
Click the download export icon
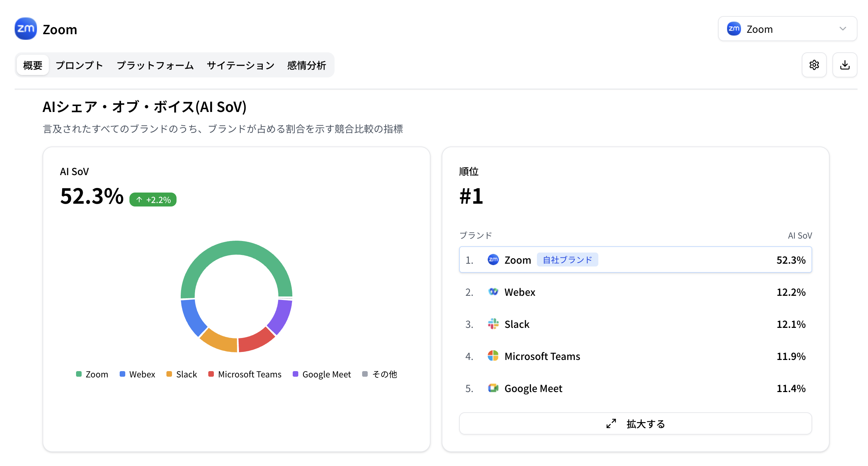(845, 65)
